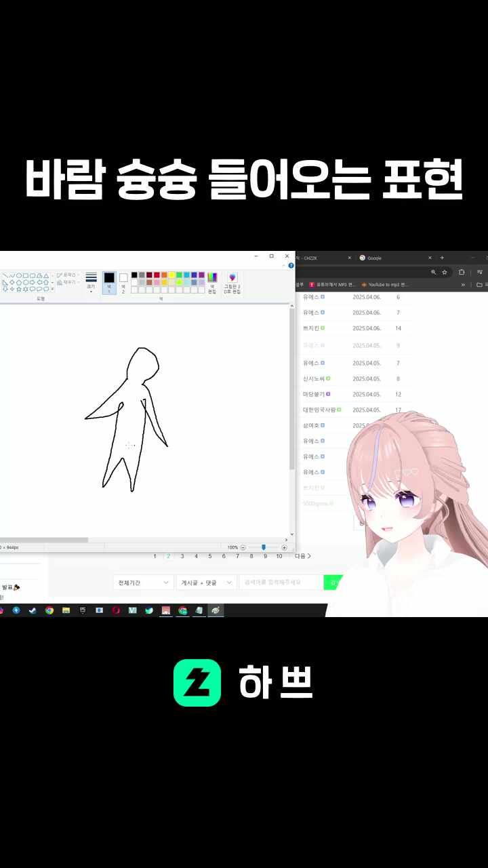Pick the orange swatch in Paint palette
Image resolution: width=488 pixels, height=868 pixels.
coord(164,275)
